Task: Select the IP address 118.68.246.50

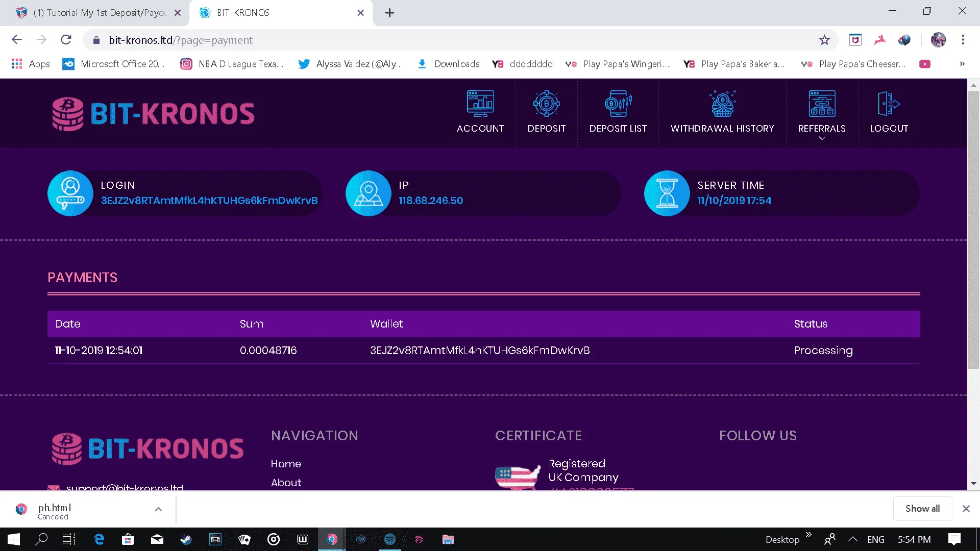Action: [x=431, y=201]
